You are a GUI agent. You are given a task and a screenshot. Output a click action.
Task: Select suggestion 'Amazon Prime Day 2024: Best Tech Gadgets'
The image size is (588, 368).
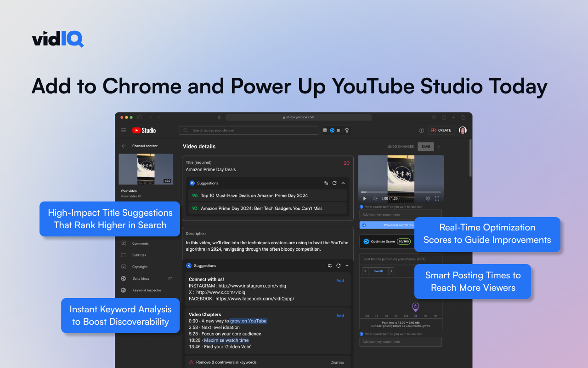point(267,208)
